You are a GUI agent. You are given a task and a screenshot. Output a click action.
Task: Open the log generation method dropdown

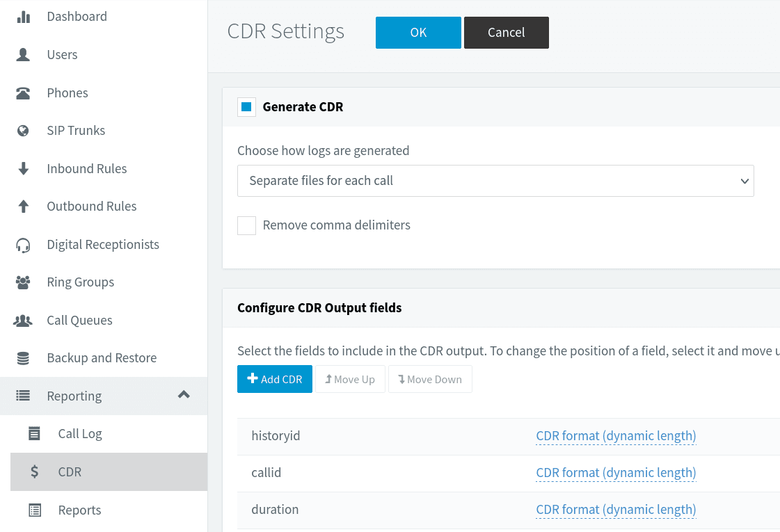(495, 181)
